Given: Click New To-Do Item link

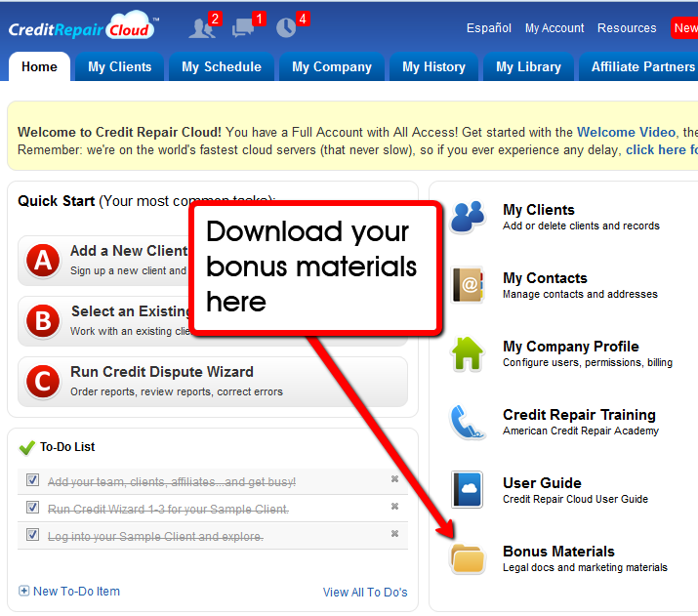Looking at the screenshot, I should (x=76, y=591).
